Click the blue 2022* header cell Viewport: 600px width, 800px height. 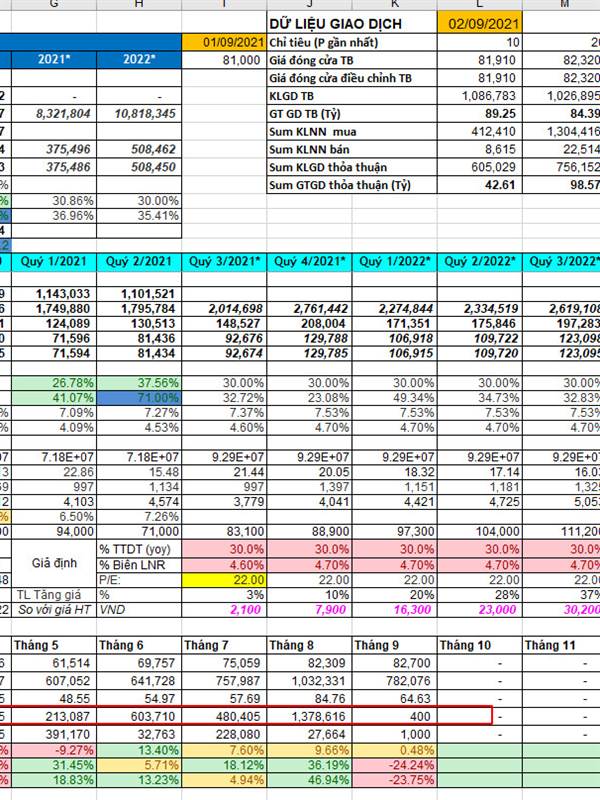point(139,60)
